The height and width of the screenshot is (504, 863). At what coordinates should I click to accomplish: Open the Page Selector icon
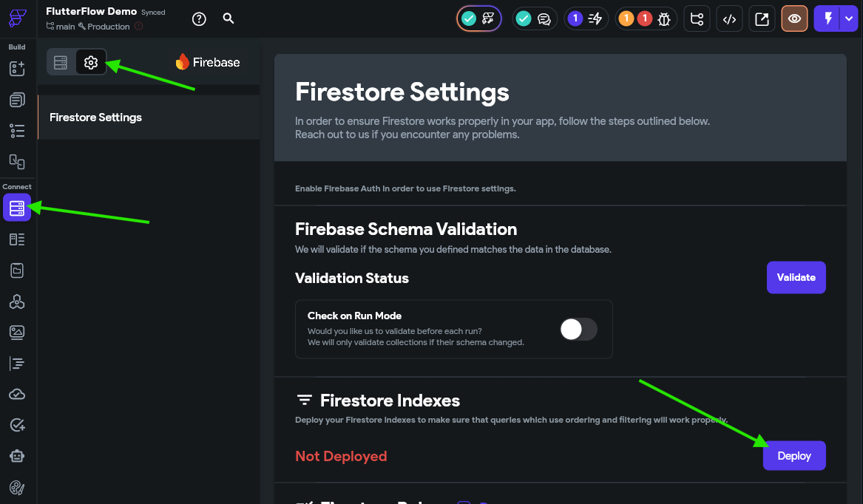tap(17, 100)
